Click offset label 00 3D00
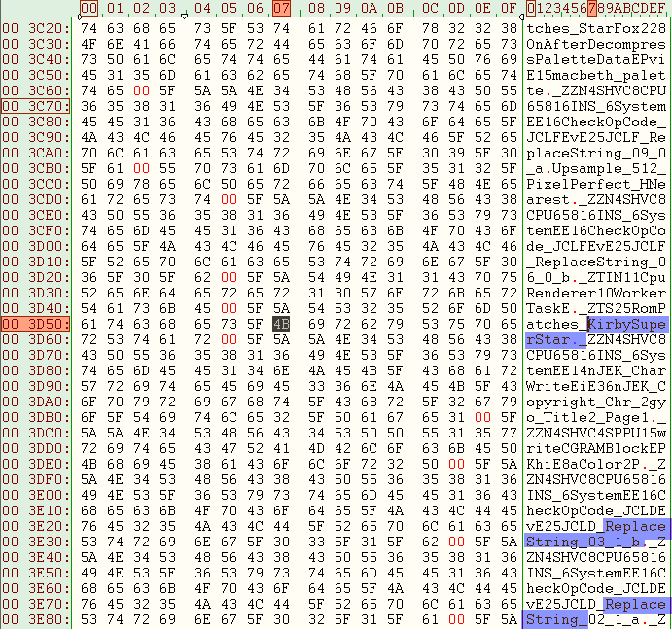The image size is (672, 629). pyautogui.click(x=36, y=246)
